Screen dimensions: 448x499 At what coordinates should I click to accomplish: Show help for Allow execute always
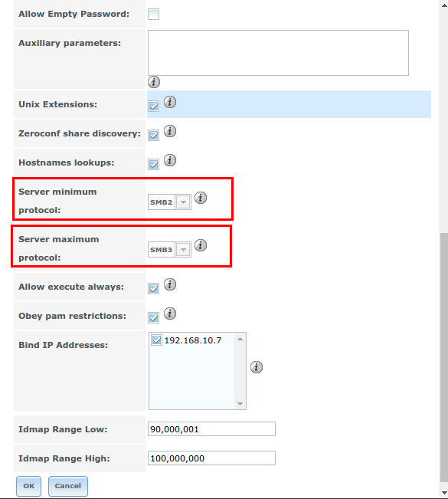[170, 284]
